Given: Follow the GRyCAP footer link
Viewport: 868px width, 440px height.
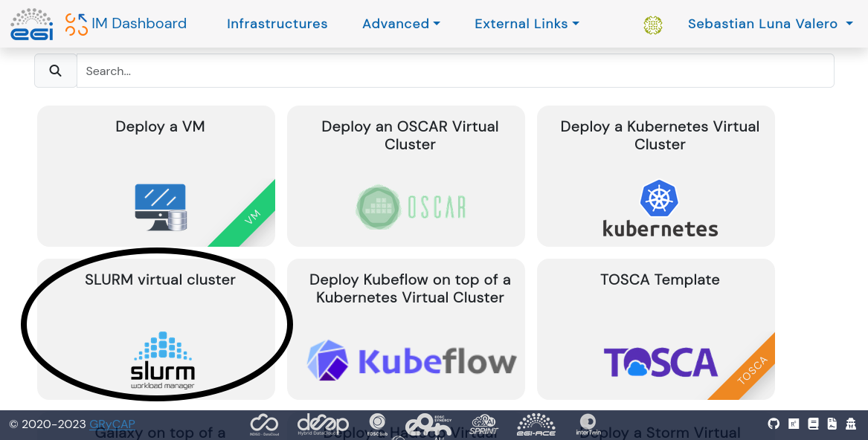Looking at the screenshot, I should [112, 424].
